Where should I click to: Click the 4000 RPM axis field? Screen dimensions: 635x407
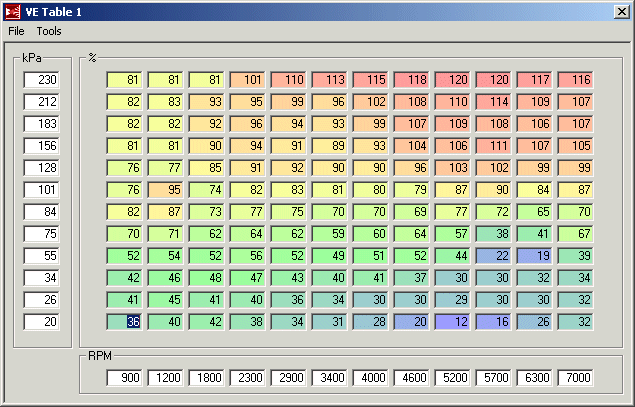[x=371, y=379]
